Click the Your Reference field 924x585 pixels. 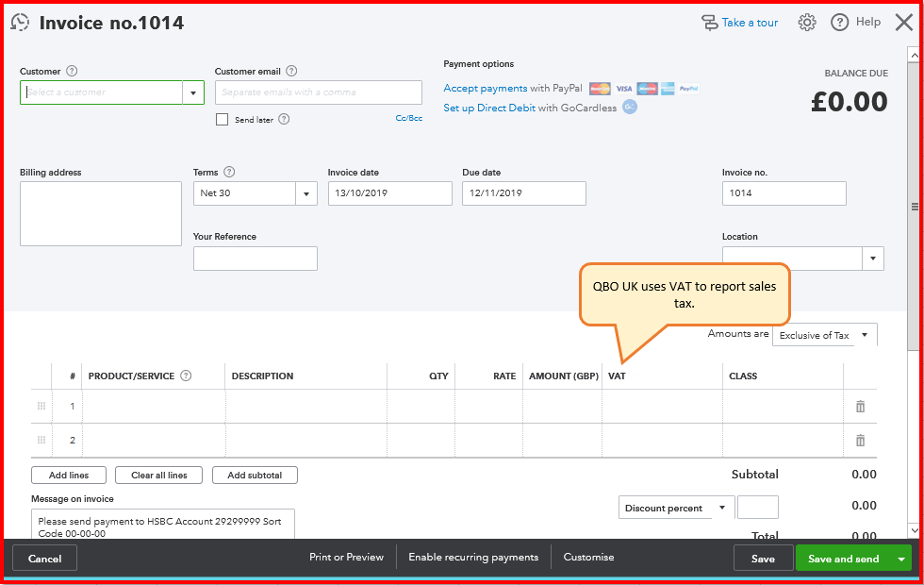pyautogui.click(x=256, y=259)
